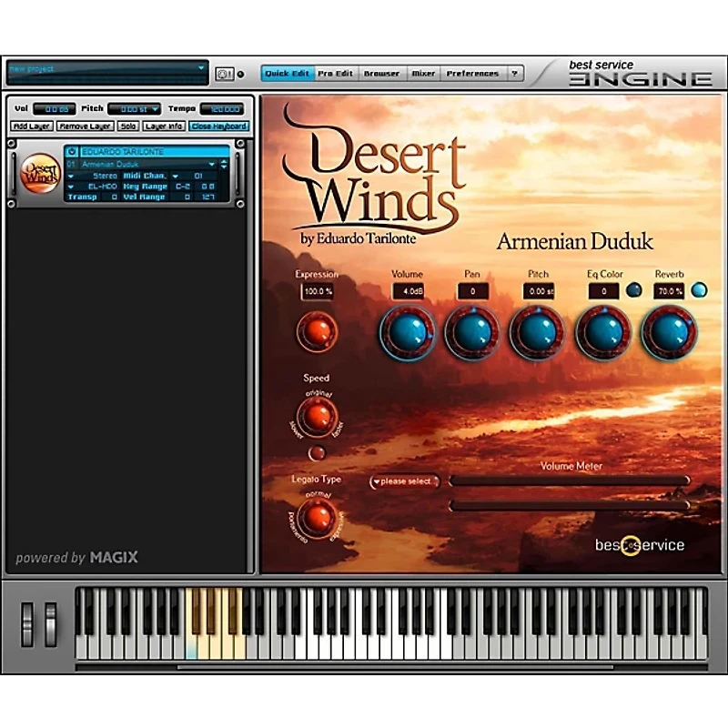This screenshot has height=728, width=728.
Task: Toggle the small button below Speed knob
Action: coord(317,452)
